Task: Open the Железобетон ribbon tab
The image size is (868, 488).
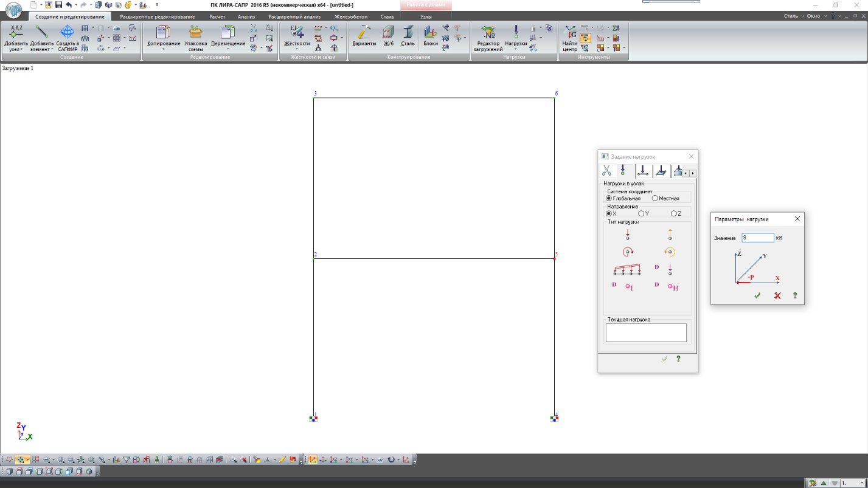Action: click(x=351, y=17)
